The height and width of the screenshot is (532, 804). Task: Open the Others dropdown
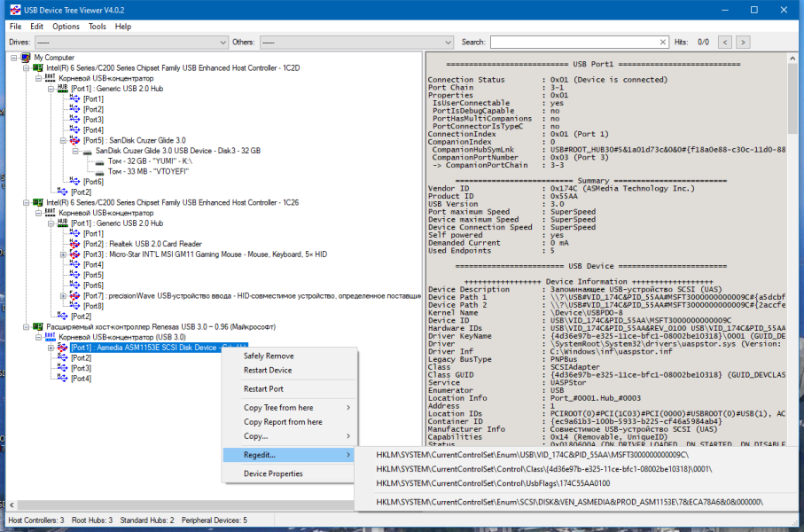[356, 42]
